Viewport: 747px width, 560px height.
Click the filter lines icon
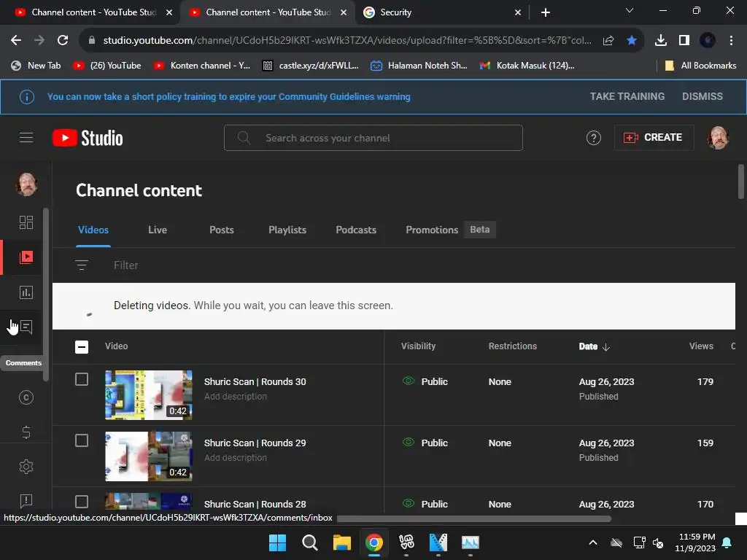point(82,265)
